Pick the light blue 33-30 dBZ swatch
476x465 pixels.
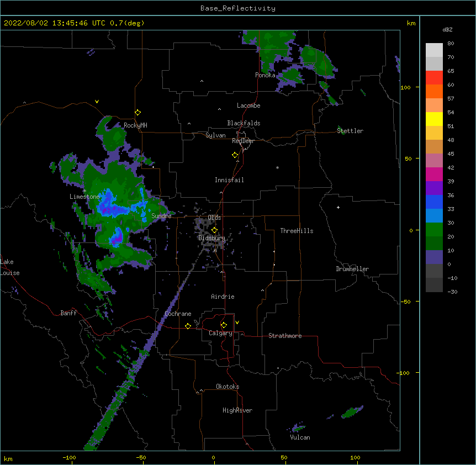434,216
